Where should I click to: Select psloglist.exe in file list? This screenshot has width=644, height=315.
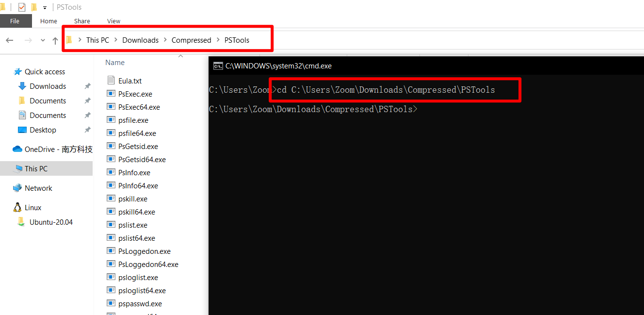[x=138, y=278]
